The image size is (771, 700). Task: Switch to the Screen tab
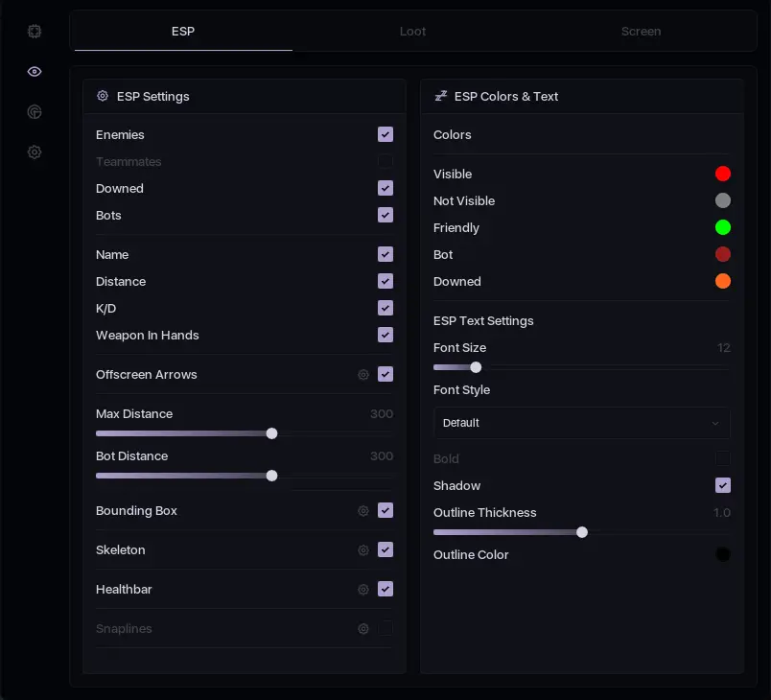tap(641, 32)
